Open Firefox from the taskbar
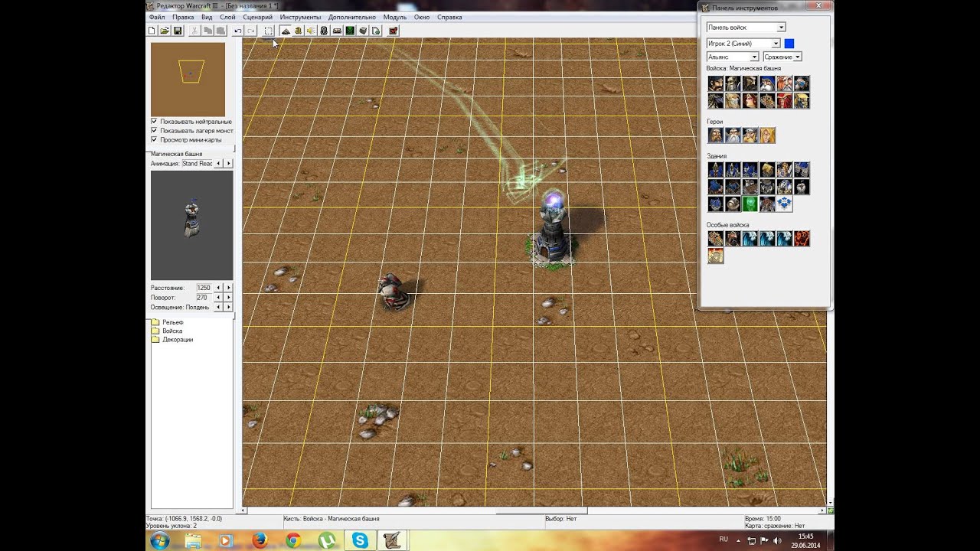 click(x=259, y=540)
